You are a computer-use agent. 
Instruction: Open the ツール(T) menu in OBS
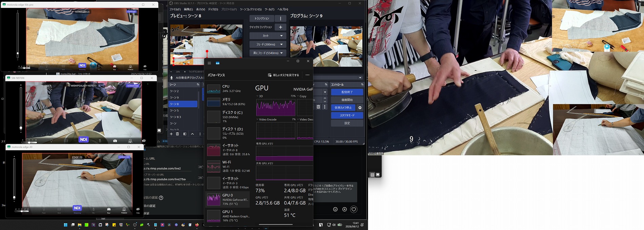pyautogui.click(x=269, y=9)
